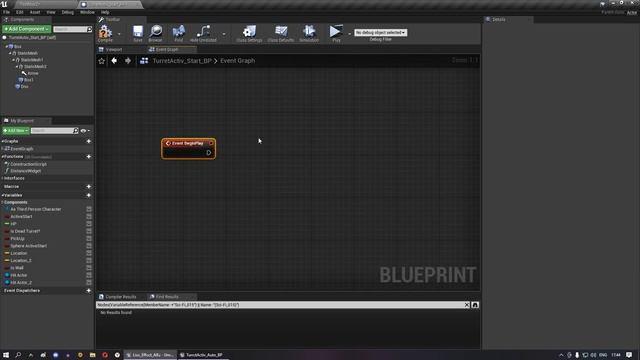Toggle visibility eye for Location_2 variable
640x360 pixels.
coord(89,260)
